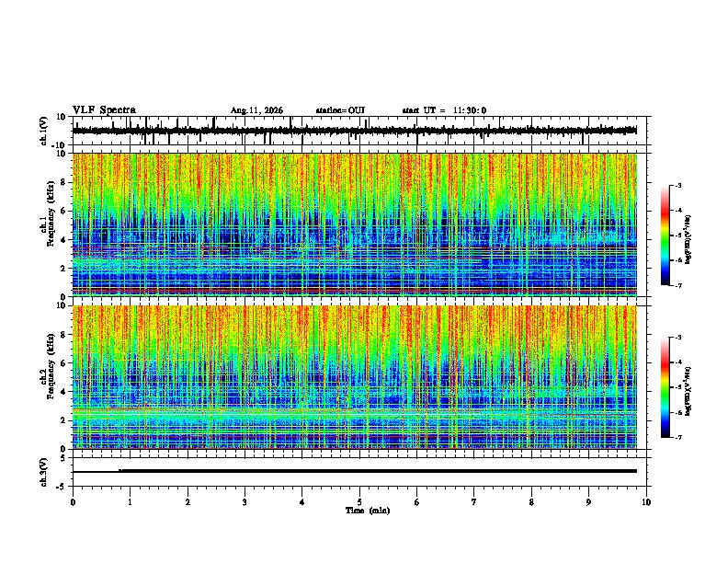The height and width of the screenshot is (563, 728).
Task: Click the "VLF Spectra" plot title
Action: [104, 109]
